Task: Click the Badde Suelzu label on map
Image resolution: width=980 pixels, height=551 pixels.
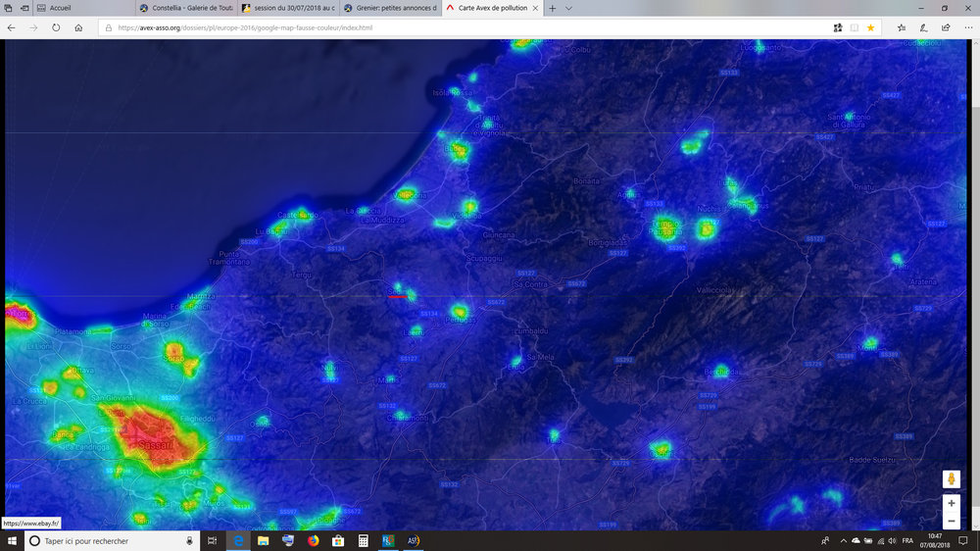Action: pyautogui.click(x=872, y=460)
